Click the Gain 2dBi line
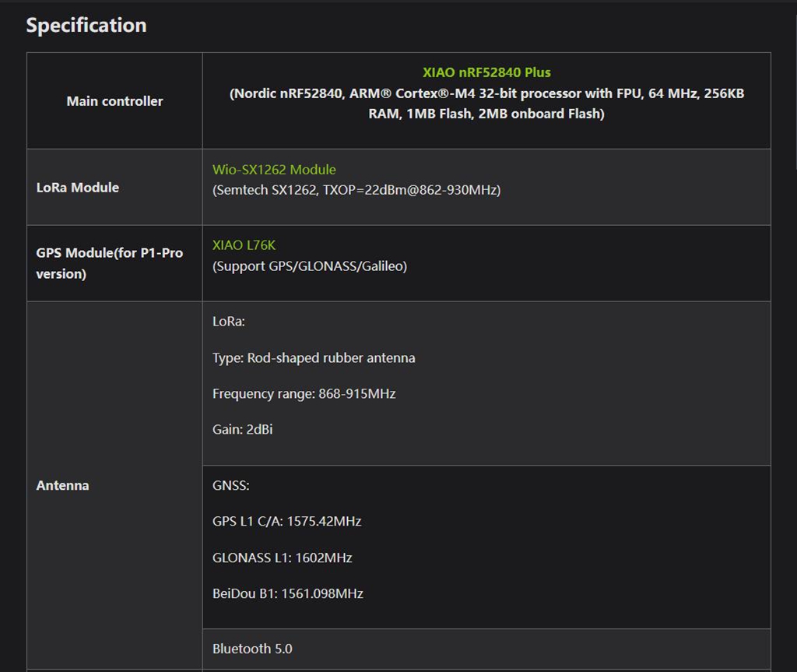 [242, 430]
